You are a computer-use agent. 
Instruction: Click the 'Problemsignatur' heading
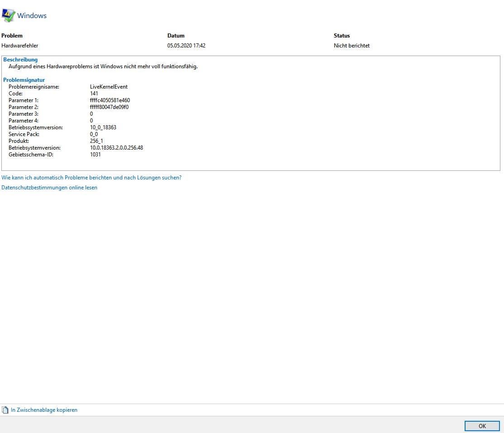tap(24, 80)
